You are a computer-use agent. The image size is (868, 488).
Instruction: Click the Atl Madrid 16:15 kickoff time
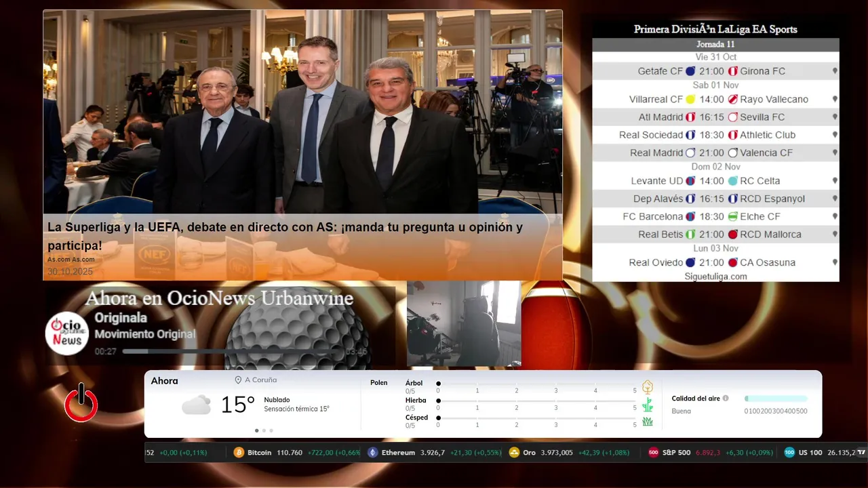tap(711, 117)
